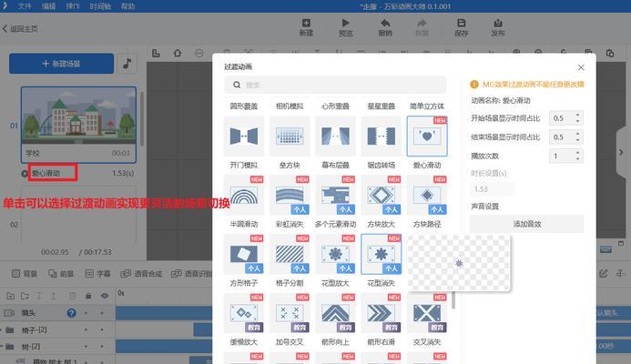The height and width of the screenshot is (364, 631).
Task: Click the search field in 过渡动画 dialog
Action: 335,85
